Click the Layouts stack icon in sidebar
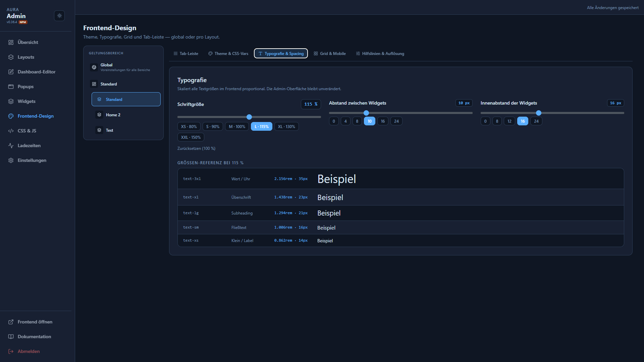The width and height of the screenshot is (644, 362). click(11, 57)
